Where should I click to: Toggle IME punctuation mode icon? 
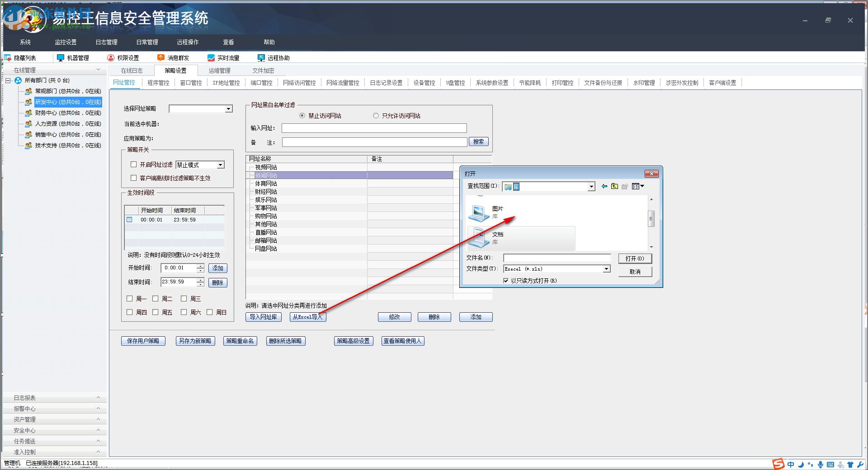[x=811, y=465]
